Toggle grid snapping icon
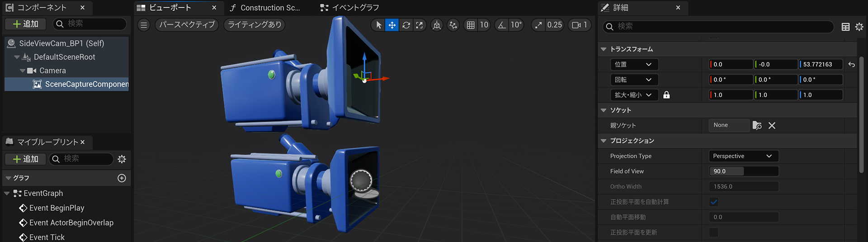 471,25
